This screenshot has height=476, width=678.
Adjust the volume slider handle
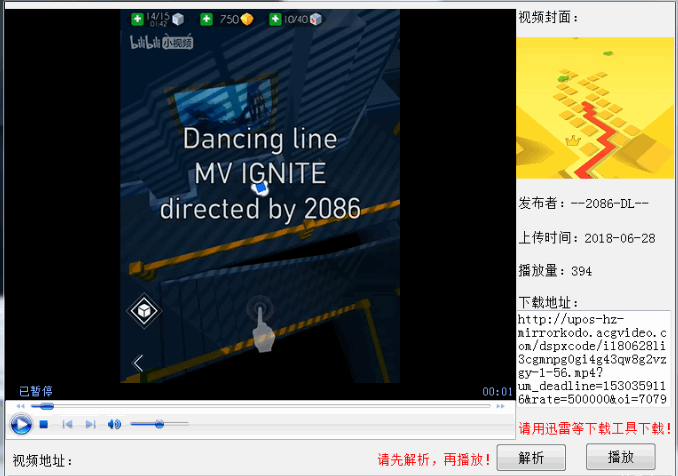point(159,424)
